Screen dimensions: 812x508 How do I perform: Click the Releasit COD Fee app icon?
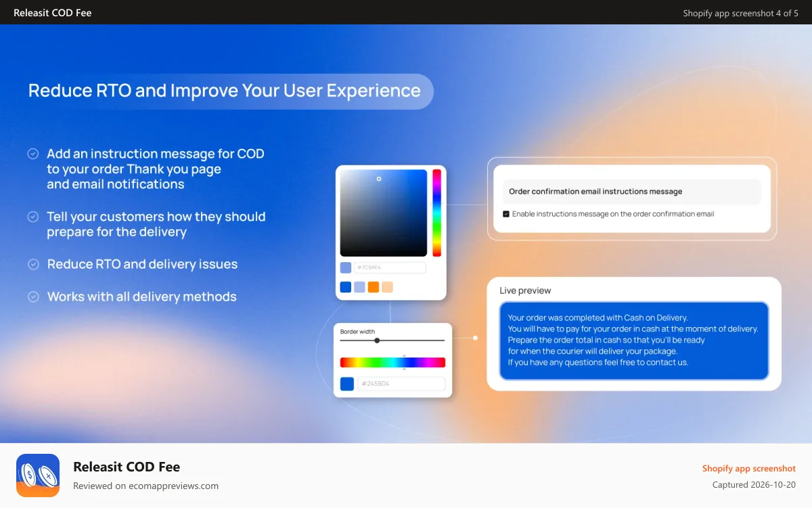[38, 475]
